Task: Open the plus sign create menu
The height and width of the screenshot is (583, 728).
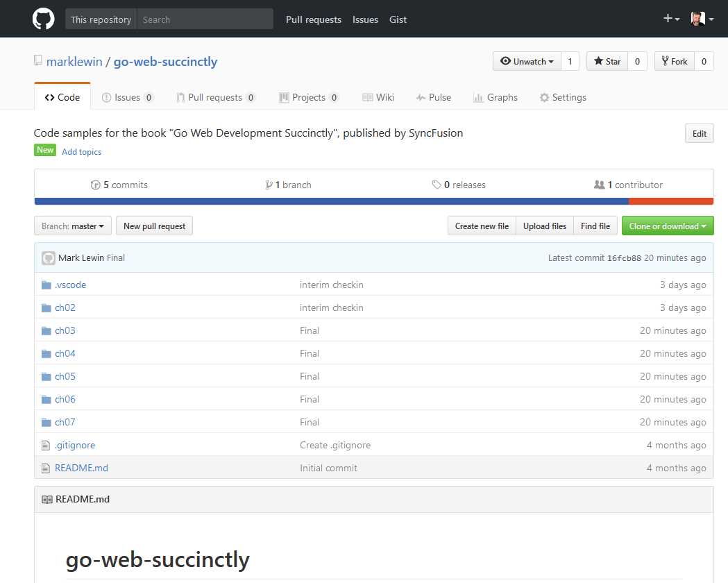Action: click(x=668, y=19)
